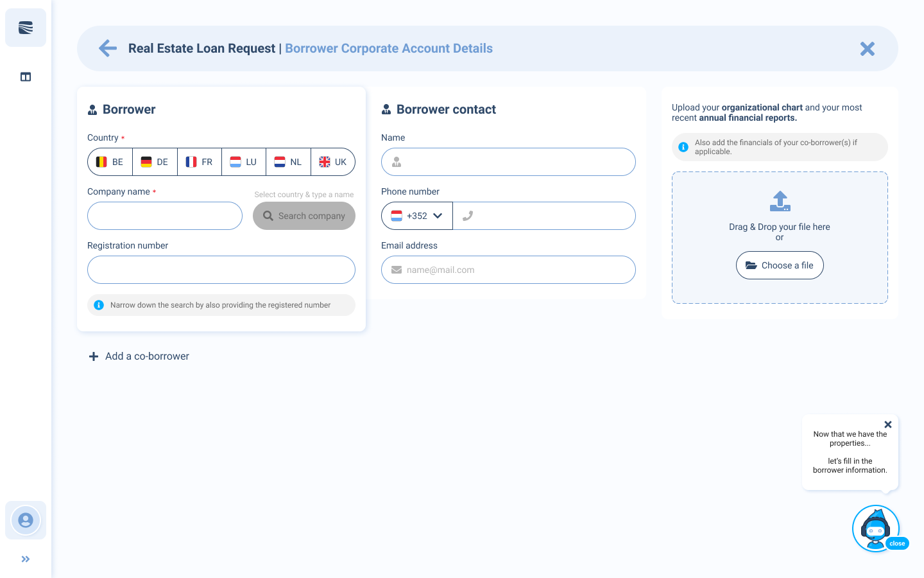Dismiss the chatbot tip bubble

click(x=888, y=425)
